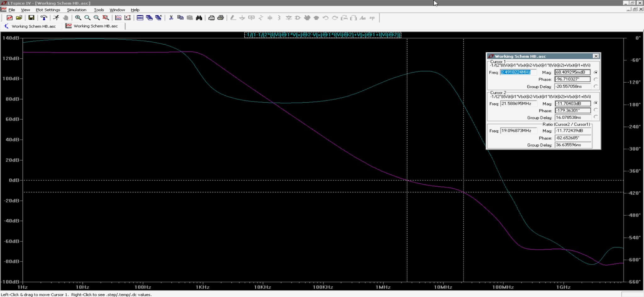
Task: Select Cursor 2 Group Delay radio button
Action: (x=596, y=117)
